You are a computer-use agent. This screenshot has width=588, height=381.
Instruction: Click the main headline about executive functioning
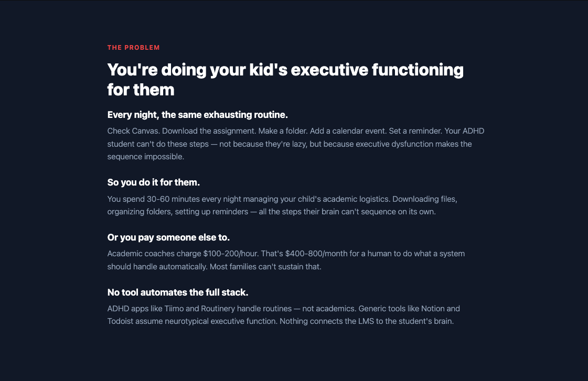point(285,80)
